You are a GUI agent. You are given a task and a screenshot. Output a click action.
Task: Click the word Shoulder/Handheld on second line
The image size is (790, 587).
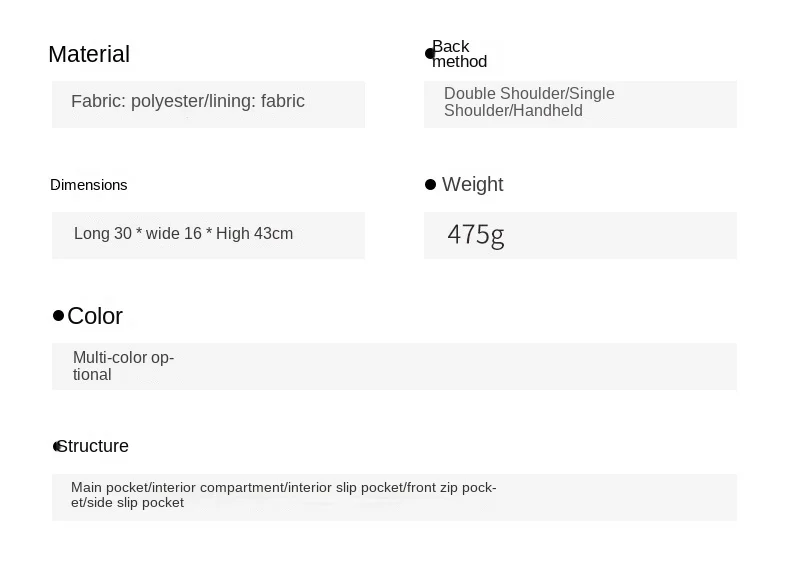coord(513,110)
